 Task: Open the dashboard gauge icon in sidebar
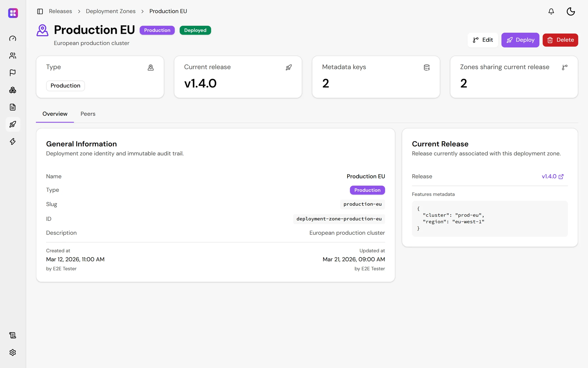[x=13, y=38]
